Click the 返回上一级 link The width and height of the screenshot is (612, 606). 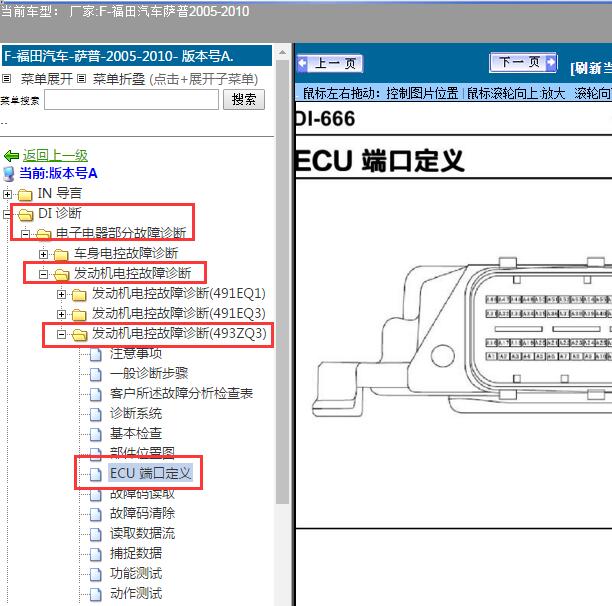pyautogui.click(x=55, y=155)
